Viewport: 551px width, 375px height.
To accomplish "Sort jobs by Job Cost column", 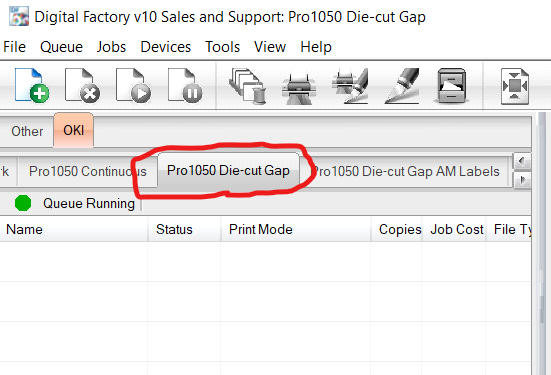I will click(454, 229).
